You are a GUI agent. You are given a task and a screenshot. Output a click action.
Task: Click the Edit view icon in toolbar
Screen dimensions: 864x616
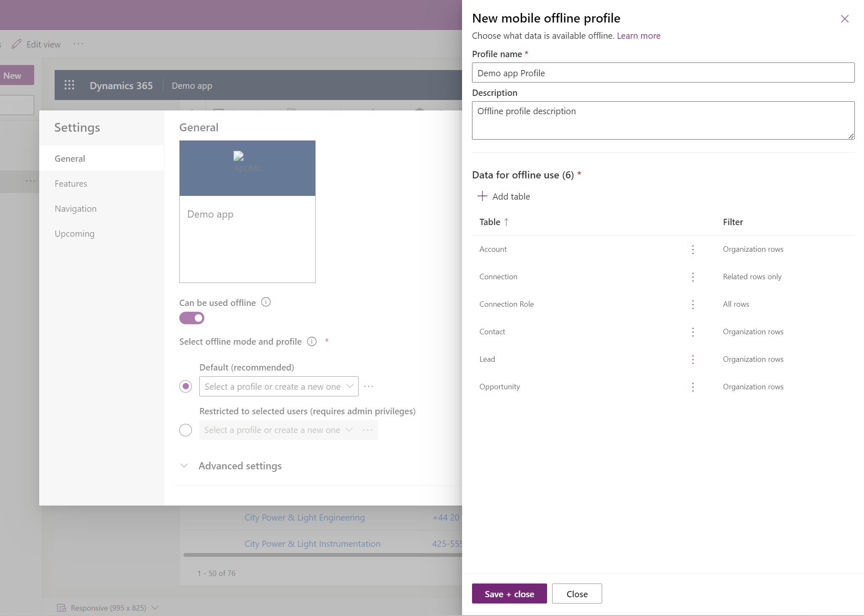click(x=18, y=43)
